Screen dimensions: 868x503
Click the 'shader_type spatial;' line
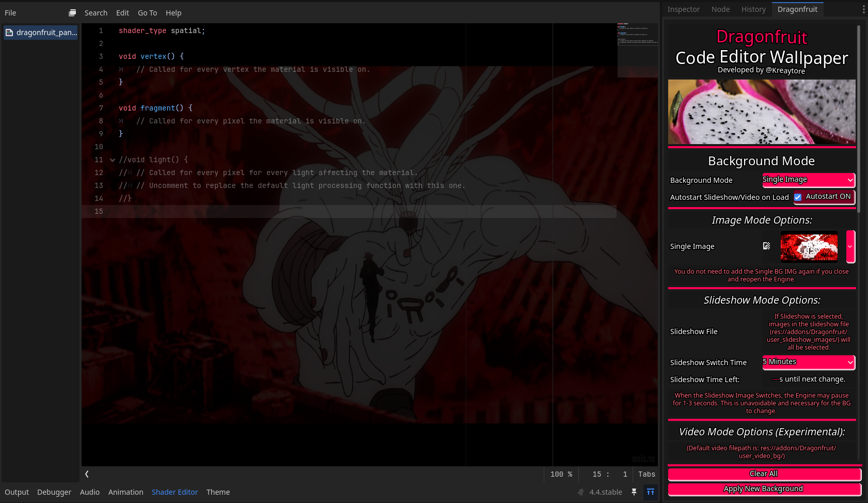point(162,30)
